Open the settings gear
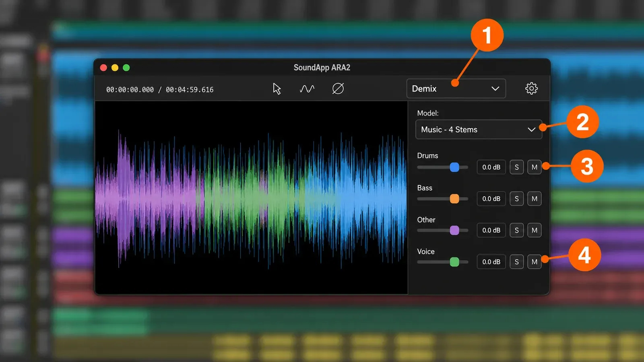The image size is (644, 362). (531, 88)
